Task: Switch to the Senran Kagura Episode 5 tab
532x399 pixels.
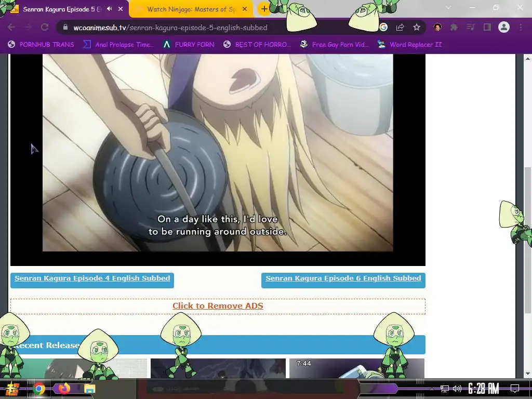Action: [x=61, y=9]
